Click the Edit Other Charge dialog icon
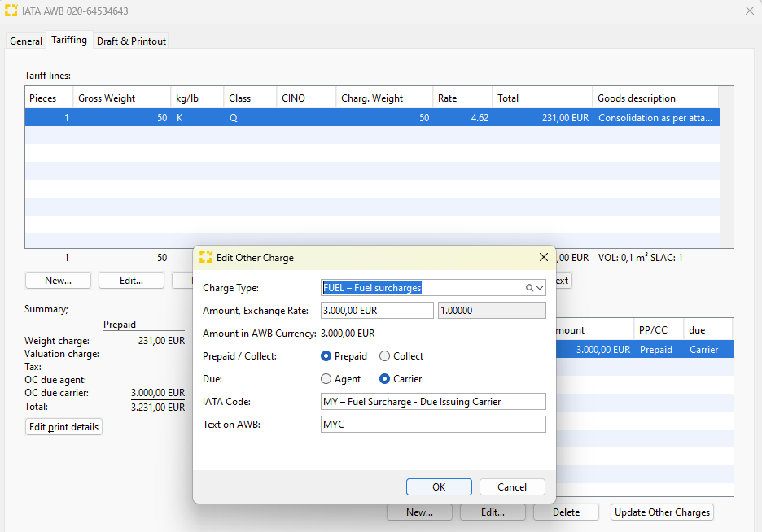 206,257
